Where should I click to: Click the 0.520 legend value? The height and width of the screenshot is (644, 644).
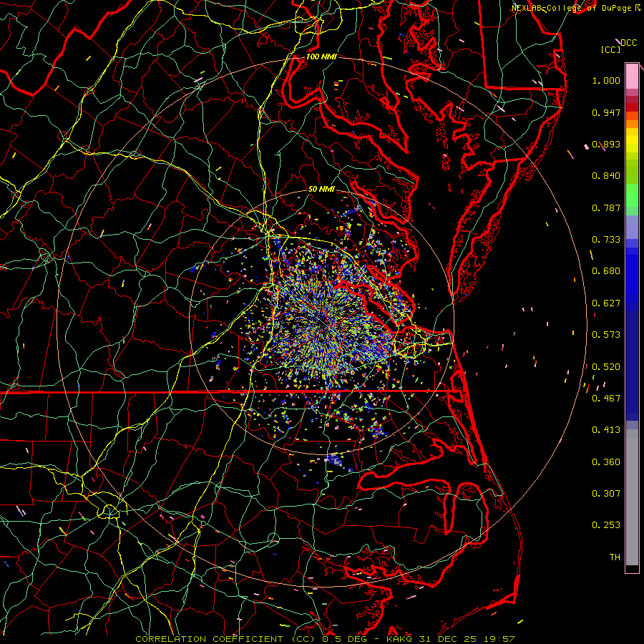coord(606,367)
